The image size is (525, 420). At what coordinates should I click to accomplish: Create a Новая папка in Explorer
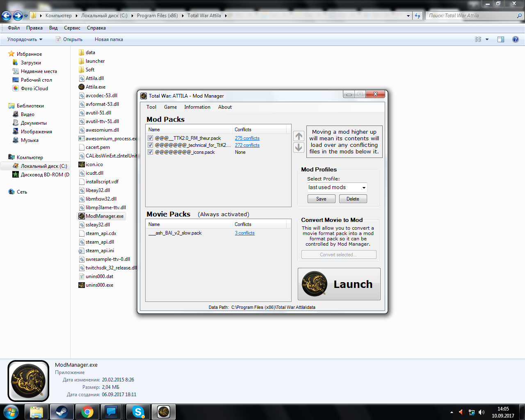(x=109, y=39)
